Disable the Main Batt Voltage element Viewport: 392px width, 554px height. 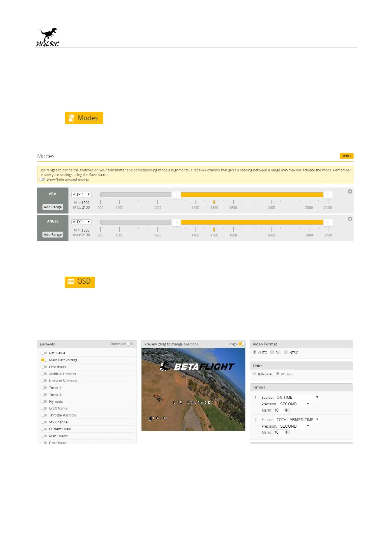coord(44,360)
